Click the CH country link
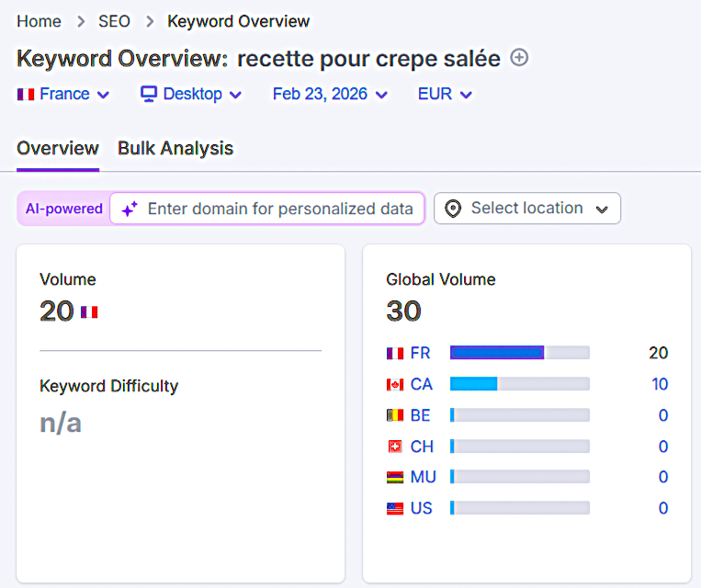The image size is (701, 588). 422,447
